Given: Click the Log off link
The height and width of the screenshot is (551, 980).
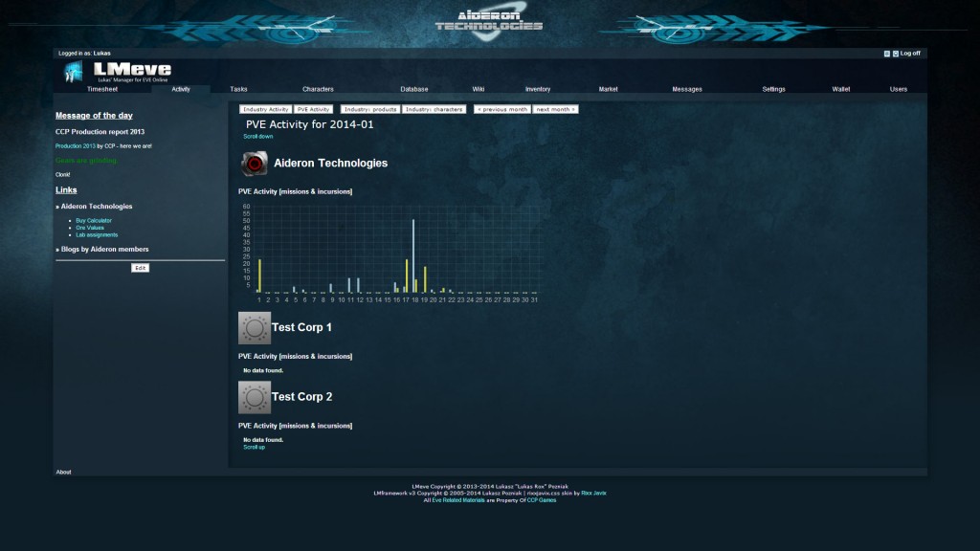Looking at the screenshot, I should pos(910,54).
